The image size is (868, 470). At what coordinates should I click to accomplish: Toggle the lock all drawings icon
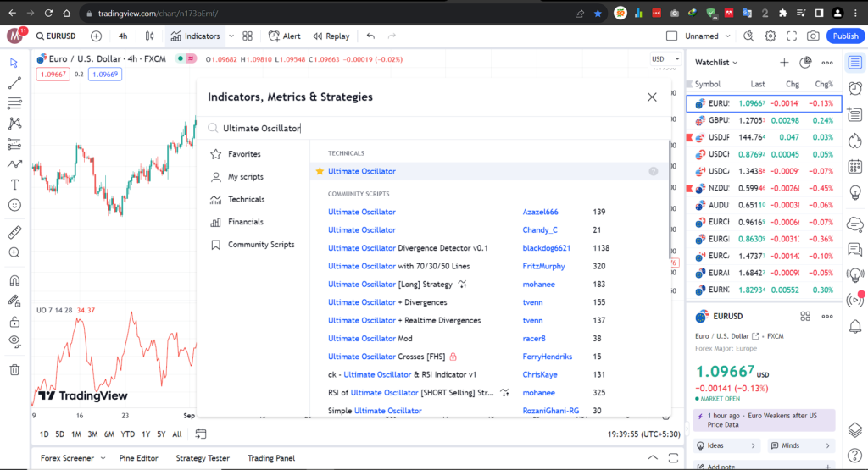tap(14, 322)
